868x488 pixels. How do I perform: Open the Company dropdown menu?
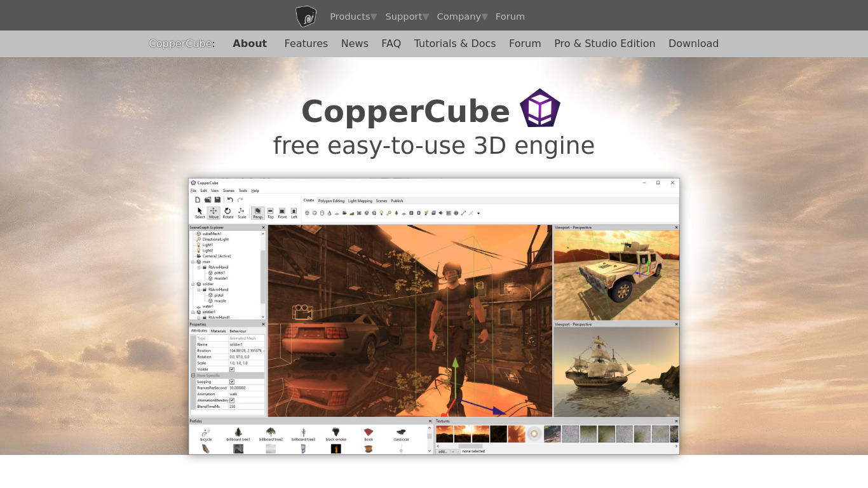(x=463, y=17)
